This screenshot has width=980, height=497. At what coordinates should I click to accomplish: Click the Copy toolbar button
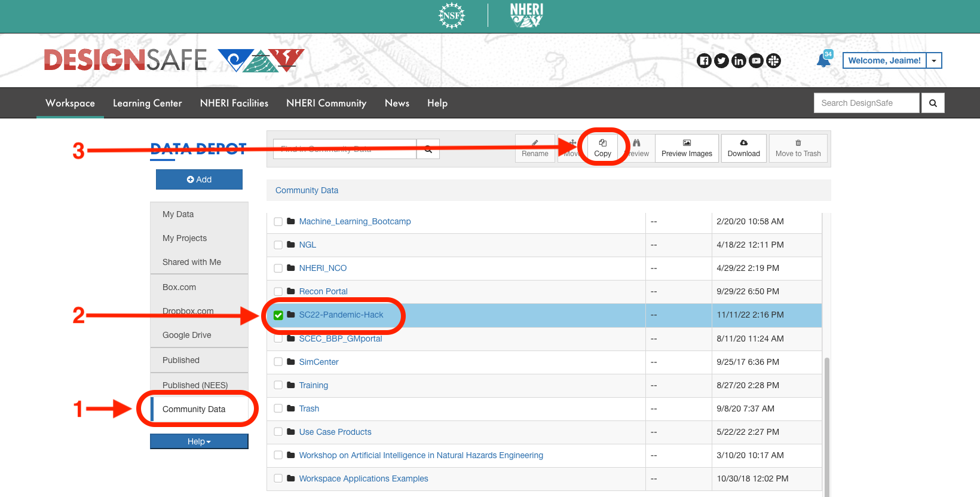click(602, 148)
